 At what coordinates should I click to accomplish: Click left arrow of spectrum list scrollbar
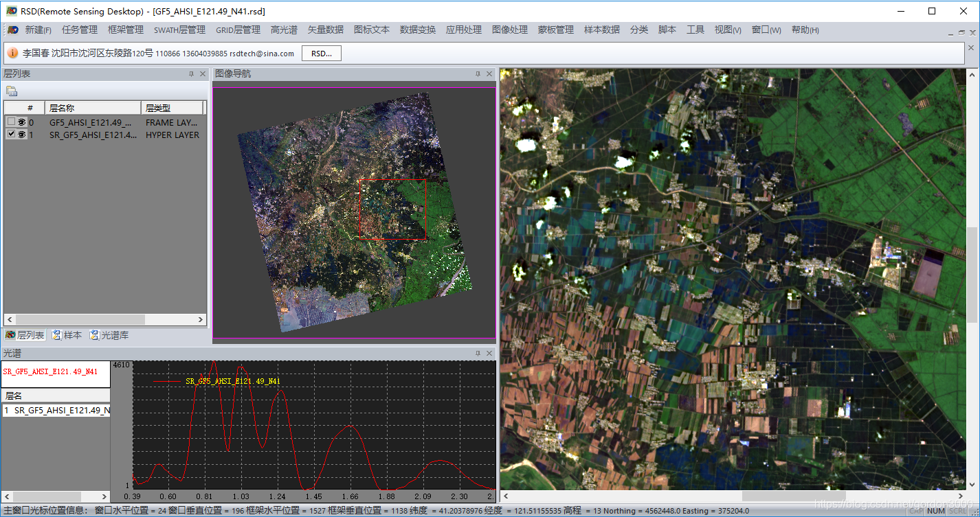click(7, 496)
